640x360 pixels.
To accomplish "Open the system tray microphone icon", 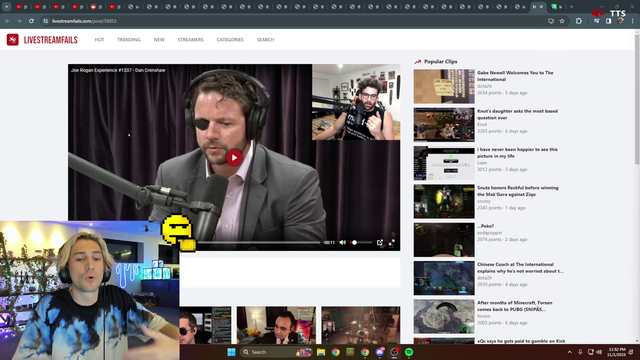I will (580, 352).
